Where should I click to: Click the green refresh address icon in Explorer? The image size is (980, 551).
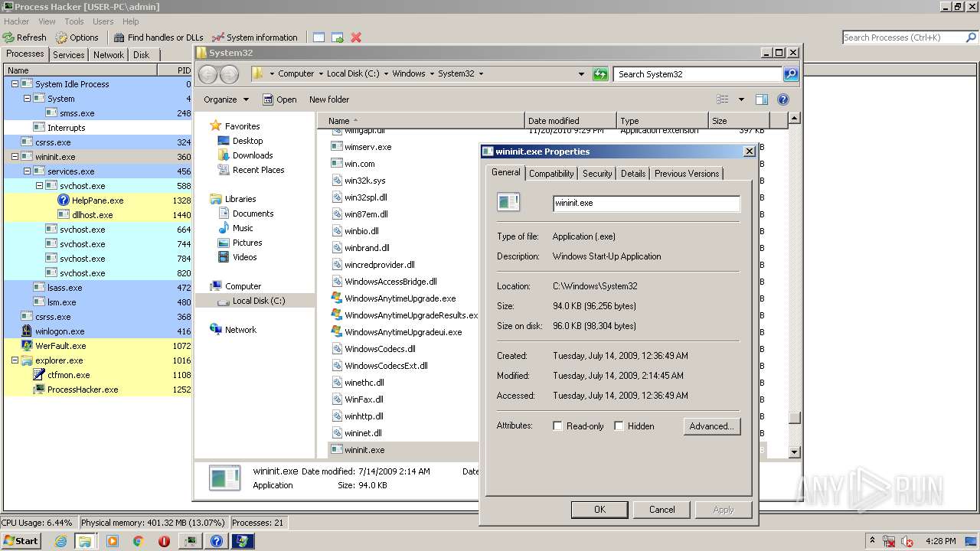[600, 74]
